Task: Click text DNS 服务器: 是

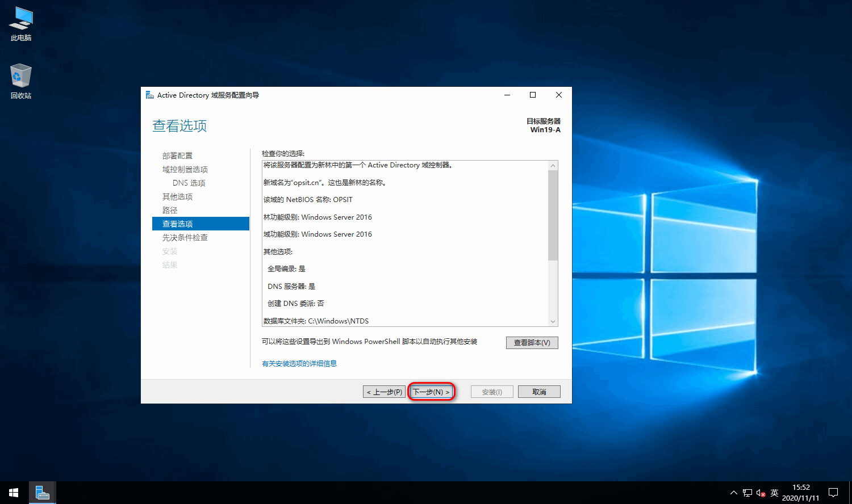Action: [291, 287]
